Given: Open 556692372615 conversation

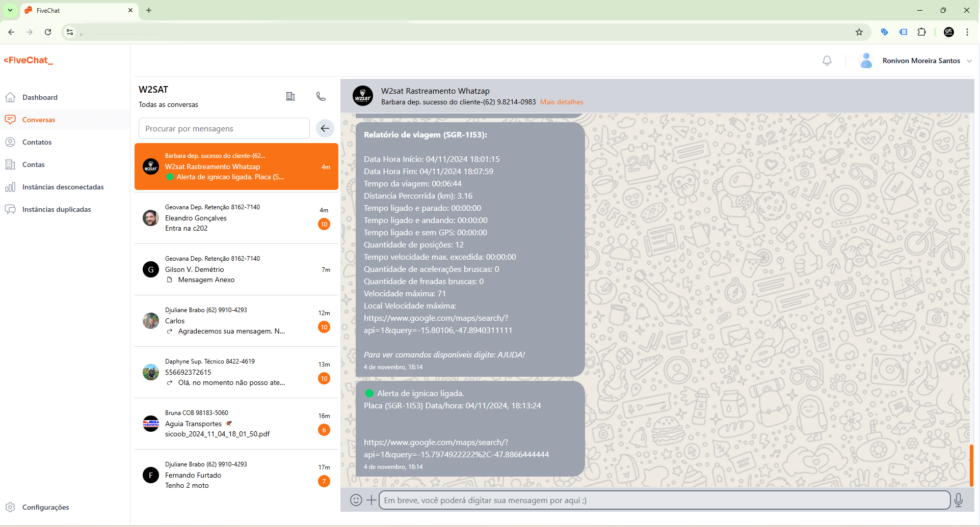Looking at the screenshot, I should click(236, 372).
